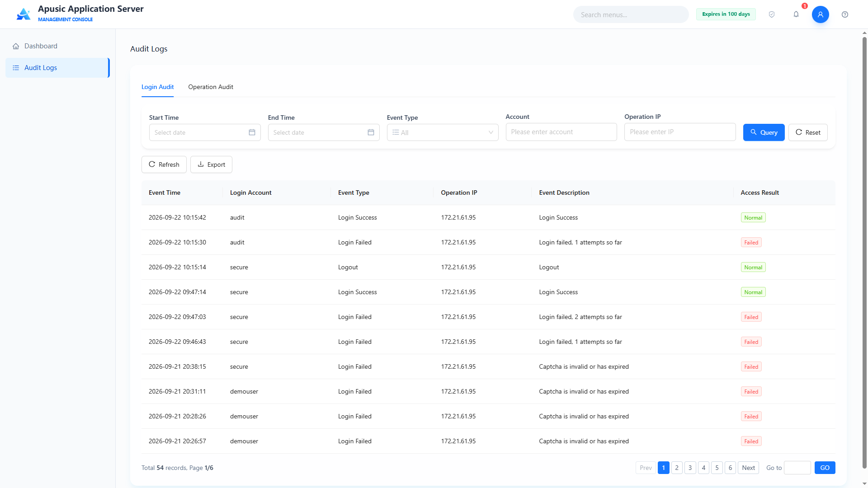
Task: Open the help question mark icon
Action: (845, 14)
